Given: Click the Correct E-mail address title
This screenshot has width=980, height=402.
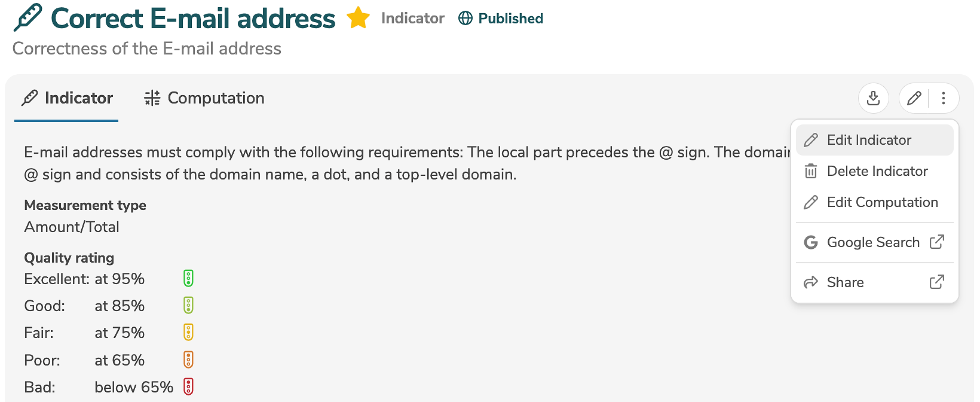Looking at the screenshot, I should (x=193, y=19).
